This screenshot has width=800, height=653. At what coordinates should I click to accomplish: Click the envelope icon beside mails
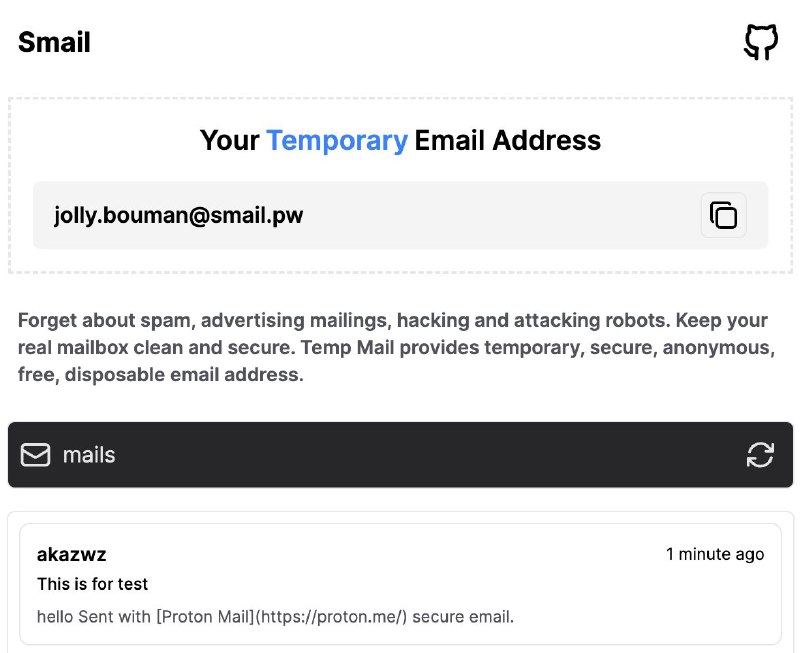pos(36,455)
